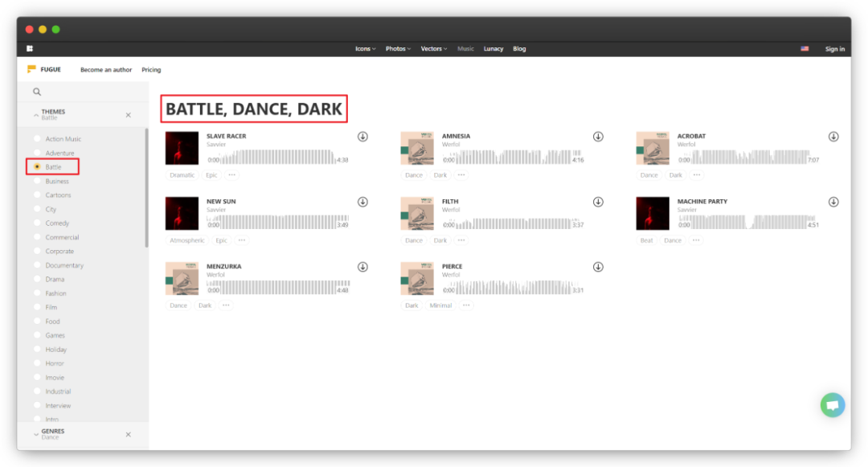Click download icon for Acrobat

point(833,137)
